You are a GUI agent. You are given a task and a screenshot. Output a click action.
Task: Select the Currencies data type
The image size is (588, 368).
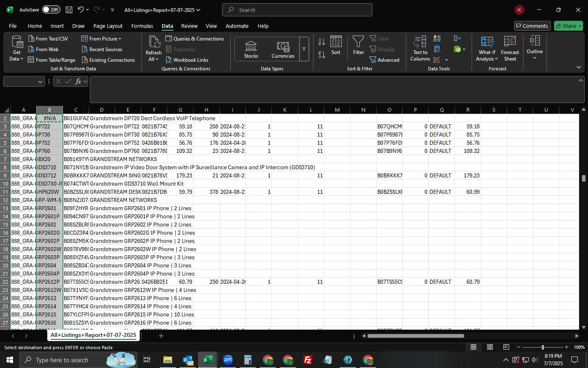point(283,49)
